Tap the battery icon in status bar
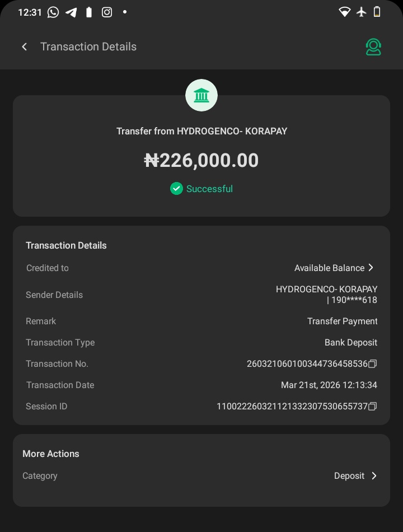The image size is (403, 532). tap(377, 12)
